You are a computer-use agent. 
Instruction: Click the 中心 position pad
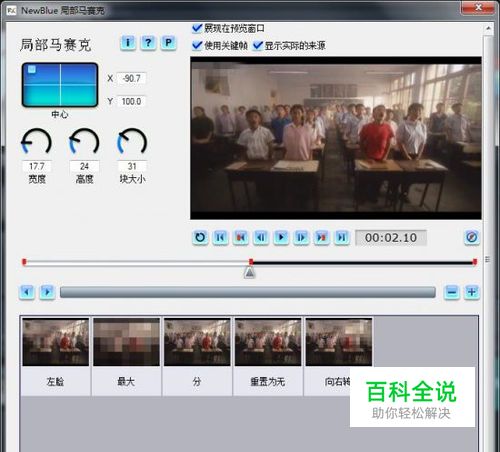(60, 85)
